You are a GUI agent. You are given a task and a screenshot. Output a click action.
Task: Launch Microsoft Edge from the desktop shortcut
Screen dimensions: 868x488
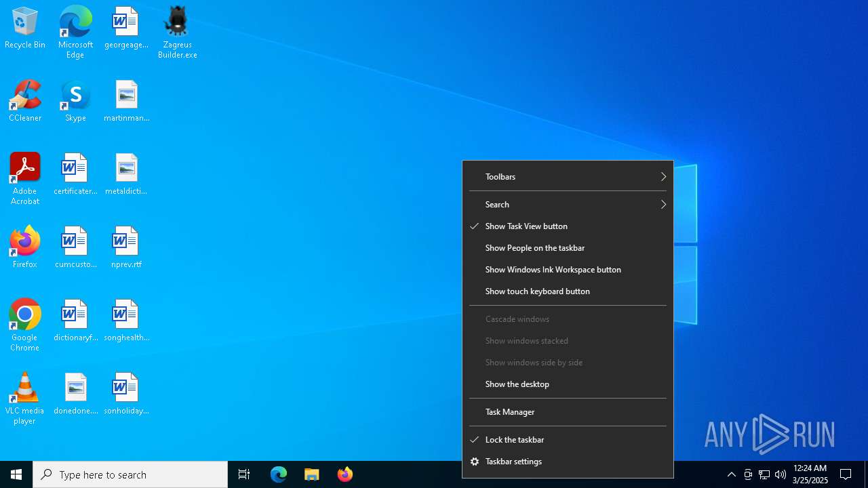[75, 33]
